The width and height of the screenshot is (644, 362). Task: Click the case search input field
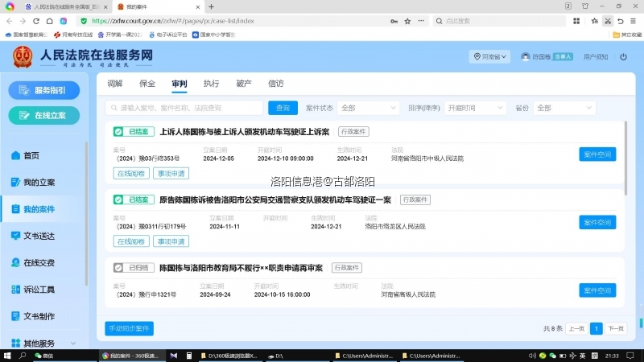tap(184, 108)
